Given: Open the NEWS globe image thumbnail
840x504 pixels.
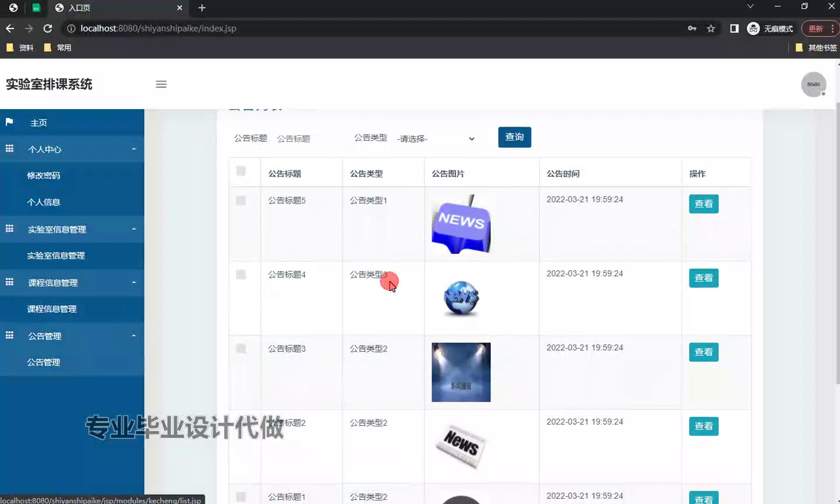Looking at the screenshot, I should click(461, 298).
